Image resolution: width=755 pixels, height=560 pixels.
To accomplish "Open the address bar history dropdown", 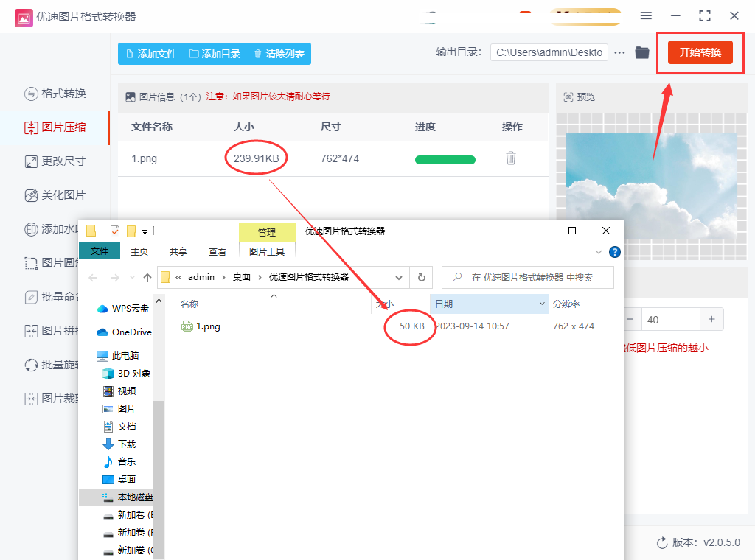I will 399,278.
